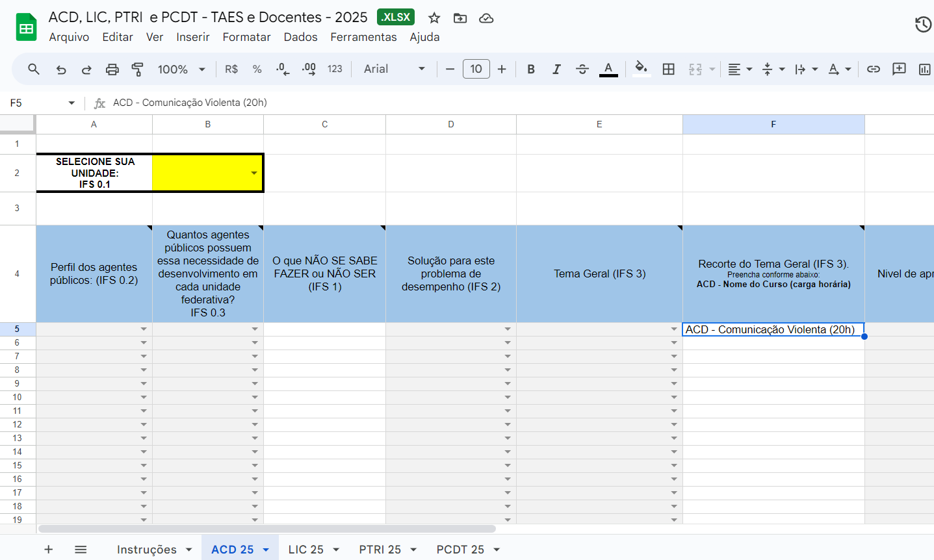Select the paint format roller tool

137,69
